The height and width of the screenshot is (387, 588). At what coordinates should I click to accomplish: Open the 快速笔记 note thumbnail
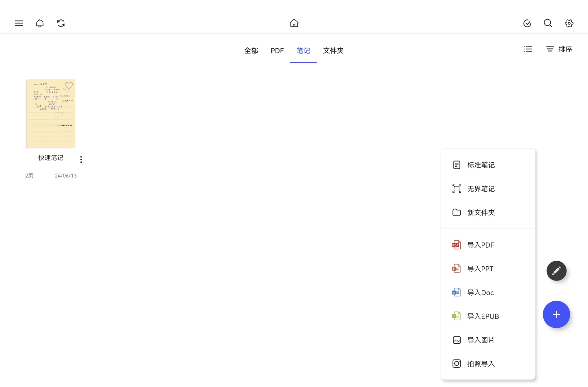(50, 114)
